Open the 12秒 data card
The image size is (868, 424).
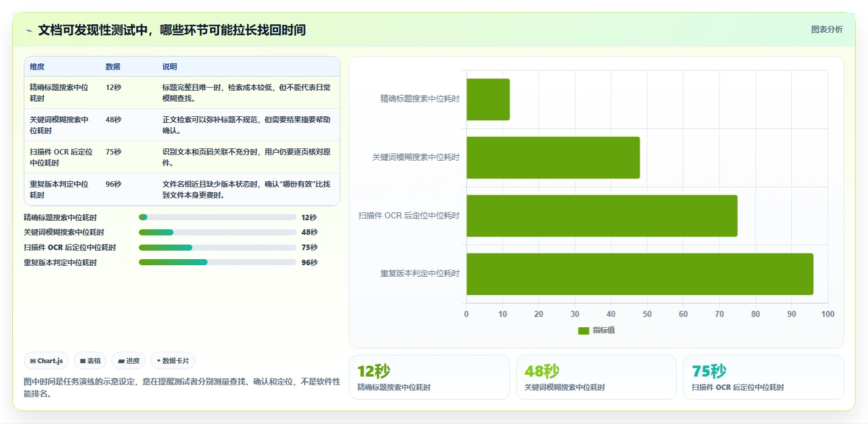tap(429, 377)
